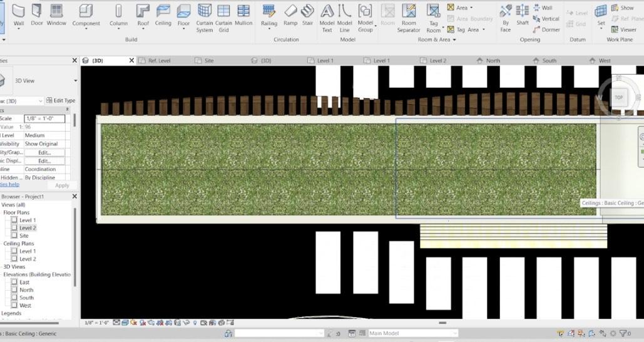Click the Model Group tool icon
Viewport: 644px width, 342px height.
365,11
